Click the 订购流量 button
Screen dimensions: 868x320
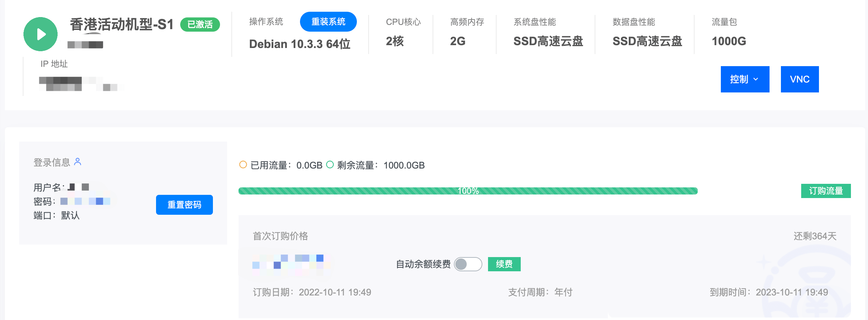pyautogui.click(x=826, y=191)
